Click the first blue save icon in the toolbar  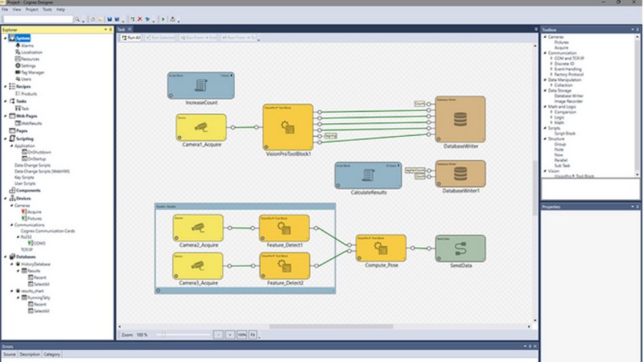point(109,19)
